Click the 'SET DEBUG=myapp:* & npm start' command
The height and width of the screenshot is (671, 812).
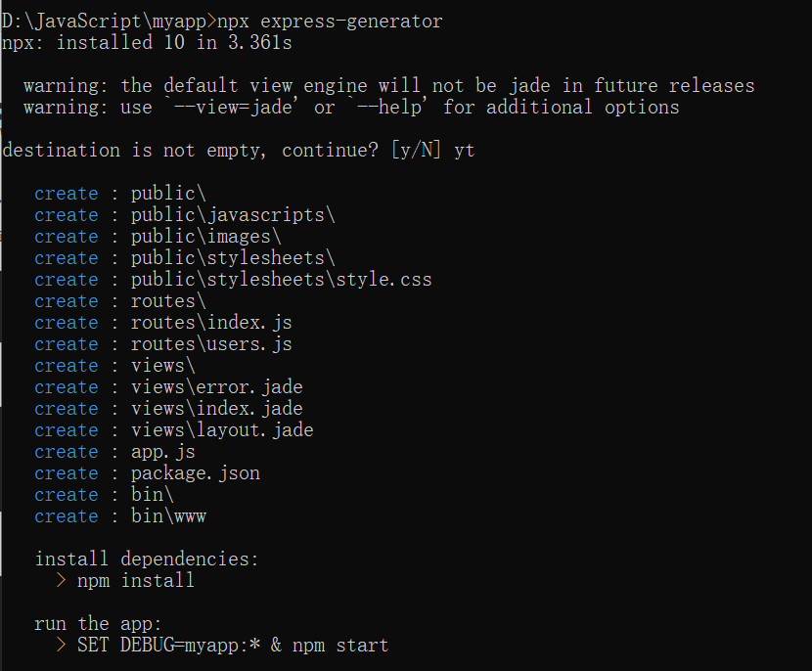point(233,645)
